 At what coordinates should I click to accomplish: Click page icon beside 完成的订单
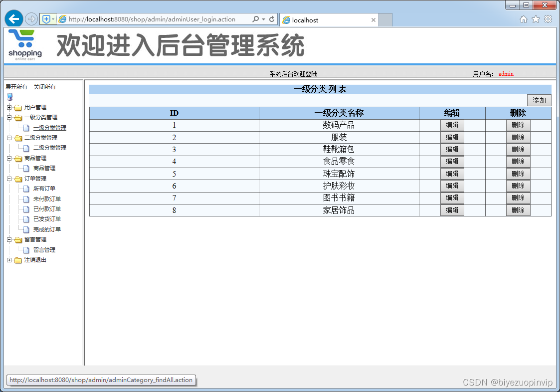(26, 229)
